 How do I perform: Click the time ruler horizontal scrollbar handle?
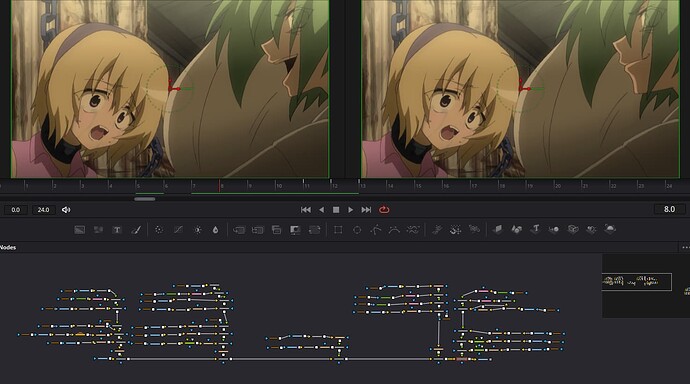pyautogui.click(x=145, y=199)
